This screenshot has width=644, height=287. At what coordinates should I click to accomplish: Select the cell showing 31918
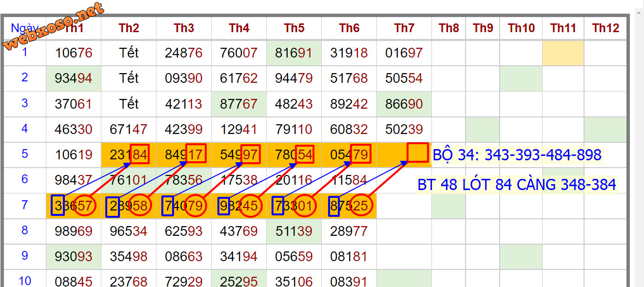(349, 53)
